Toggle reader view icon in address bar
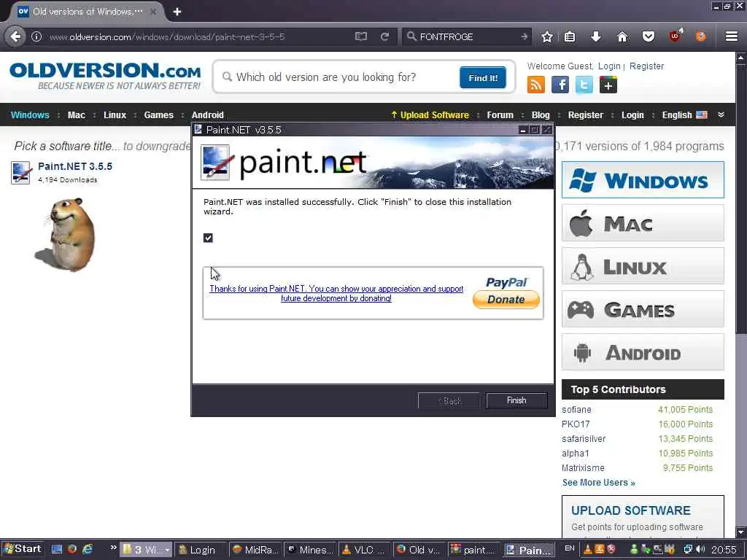The image size is (747, 560). (361, 36)
